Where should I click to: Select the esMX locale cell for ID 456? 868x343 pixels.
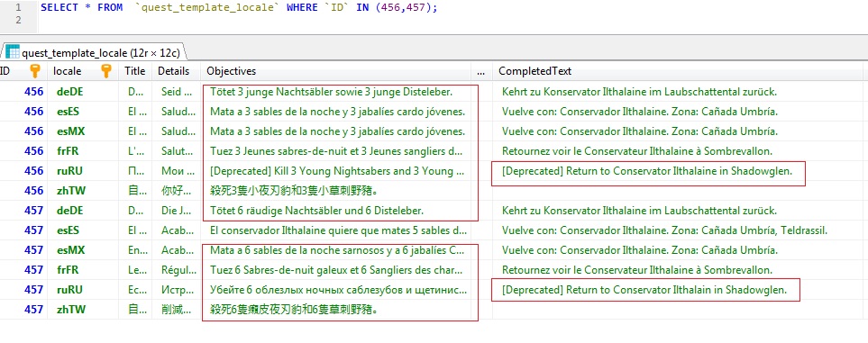(x=84, y=131)
